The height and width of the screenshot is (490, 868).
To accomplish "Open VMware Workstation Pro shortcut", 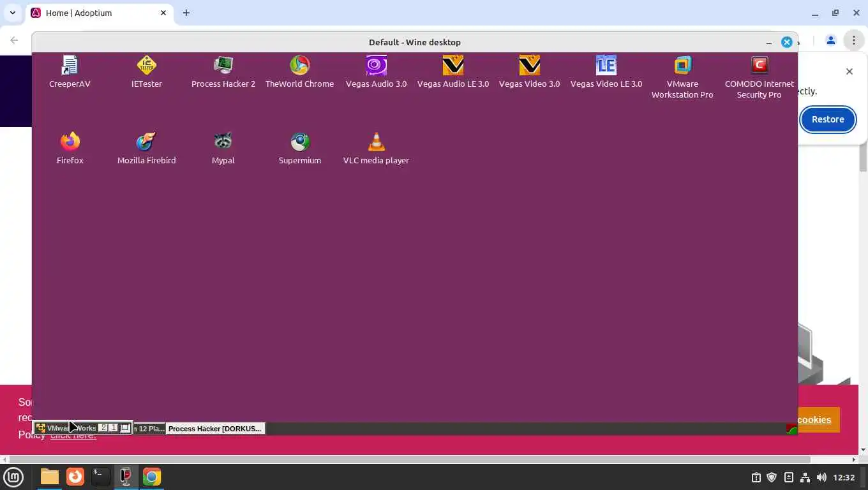I will [x=682, y=77].
